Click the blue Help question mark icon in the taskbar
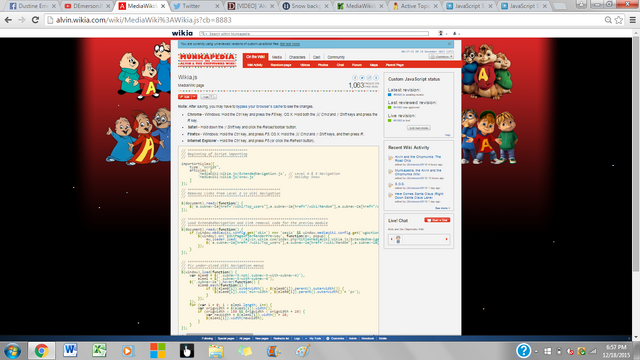 tap(523, 351)
